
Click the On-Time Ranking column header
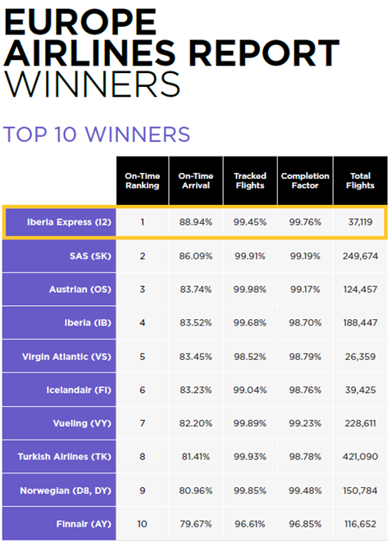143,180
